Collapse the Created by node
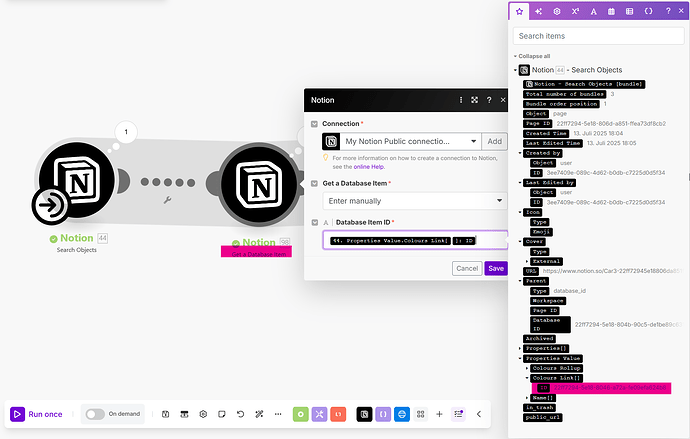The image size is (690, 439). [x=520, y=154]
